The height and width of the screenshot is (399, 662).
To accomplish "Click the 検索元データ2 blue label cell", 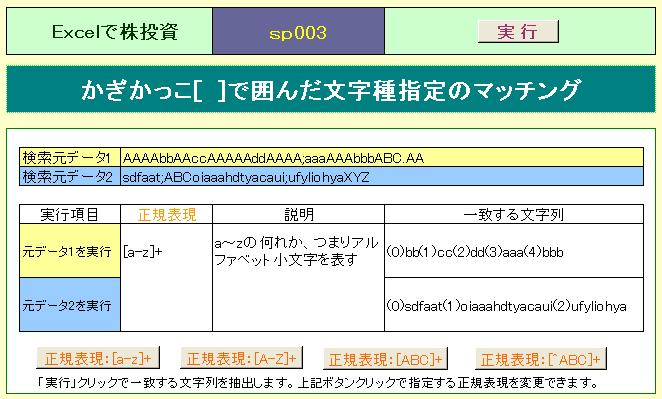I will pos(70,176).
